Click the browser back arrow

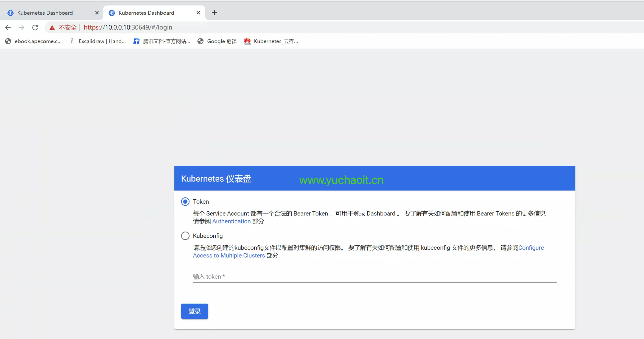(x=8, y=27)
